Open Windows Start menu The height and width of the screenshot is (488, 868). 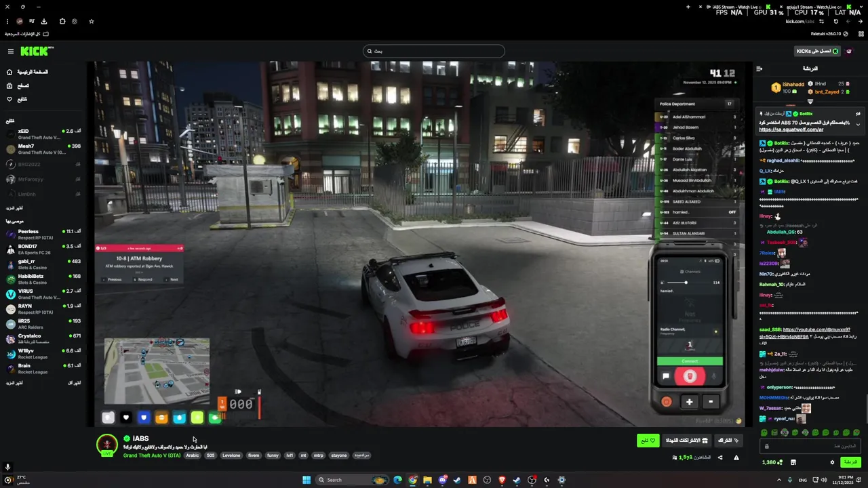[x=307, y=480]
